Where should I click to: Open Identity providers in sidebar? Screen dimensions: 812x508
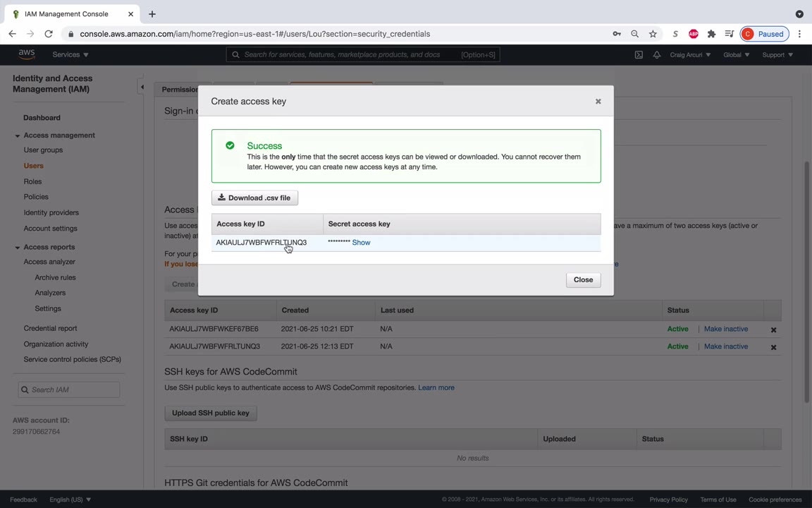pyautogui.click(x=51, y=212)
